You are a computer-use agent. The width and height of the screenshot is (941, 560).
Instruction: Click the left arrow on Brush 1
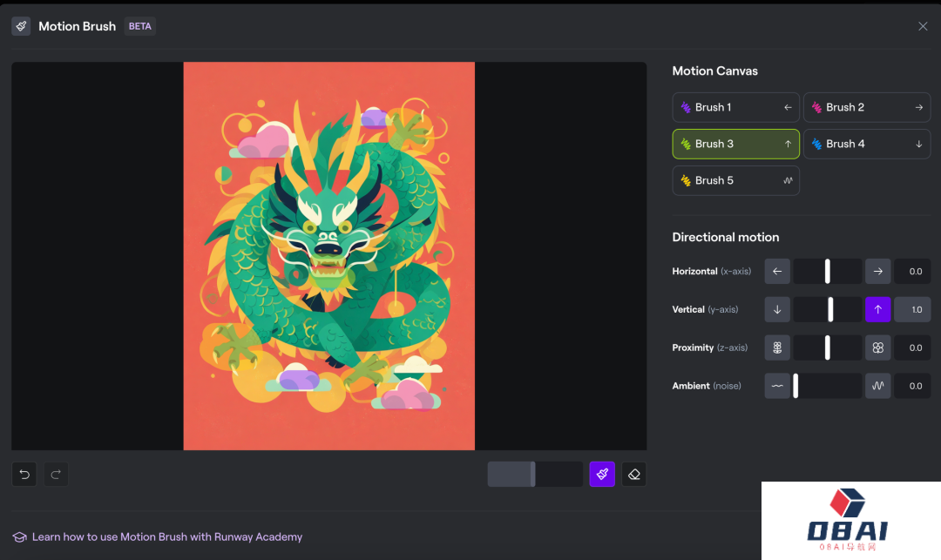pyautogui.click(x=788, y=107)
